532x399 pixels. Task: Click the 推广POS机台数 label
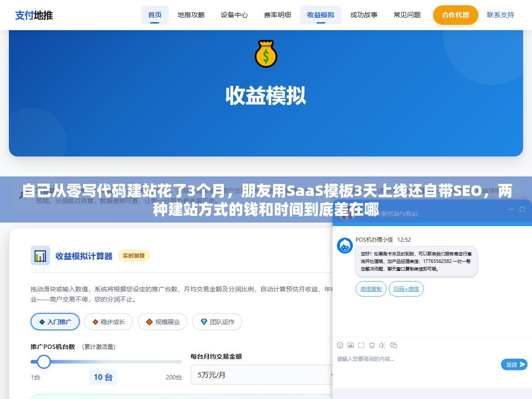(x=53, y=347)
